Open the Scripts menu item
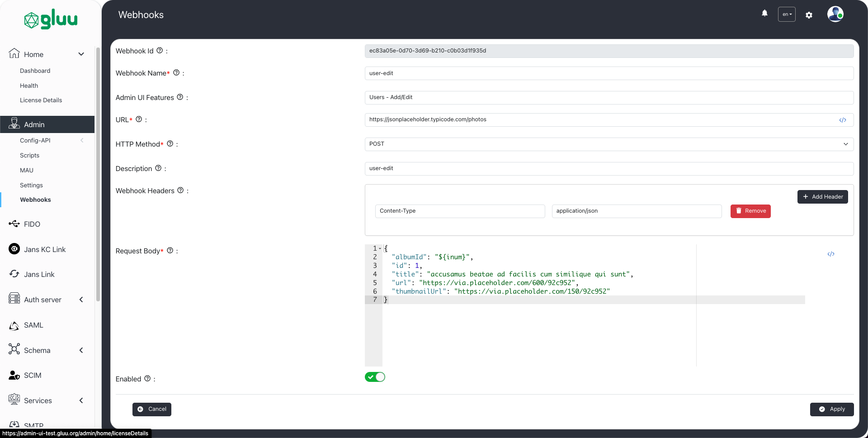This screenshot has width=868, height=438. 29,155
